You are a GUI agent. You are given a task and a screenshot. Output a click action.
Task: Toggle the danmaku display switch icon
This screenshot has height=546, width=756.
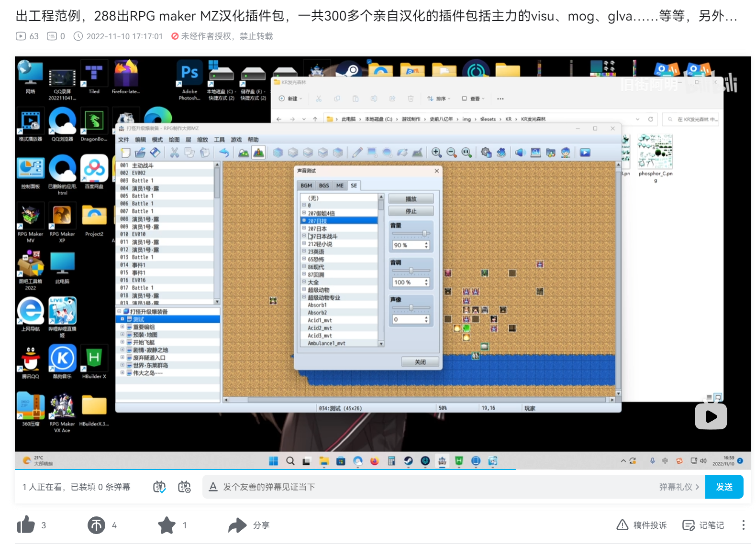click(159, 487)
